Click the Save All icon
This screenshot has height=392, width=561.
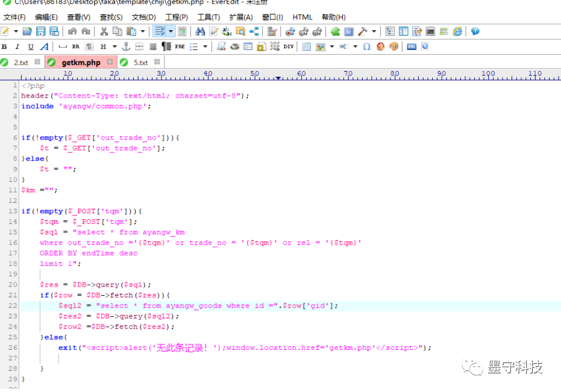click(54, 31)
